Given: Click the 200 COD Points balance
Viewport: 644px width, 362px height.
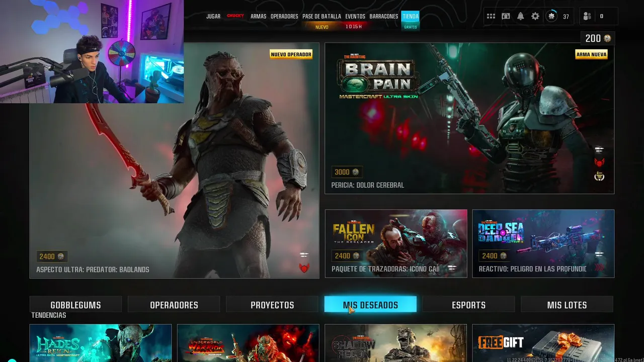Looking at the screenshot, I should click(x=593, y=38).
